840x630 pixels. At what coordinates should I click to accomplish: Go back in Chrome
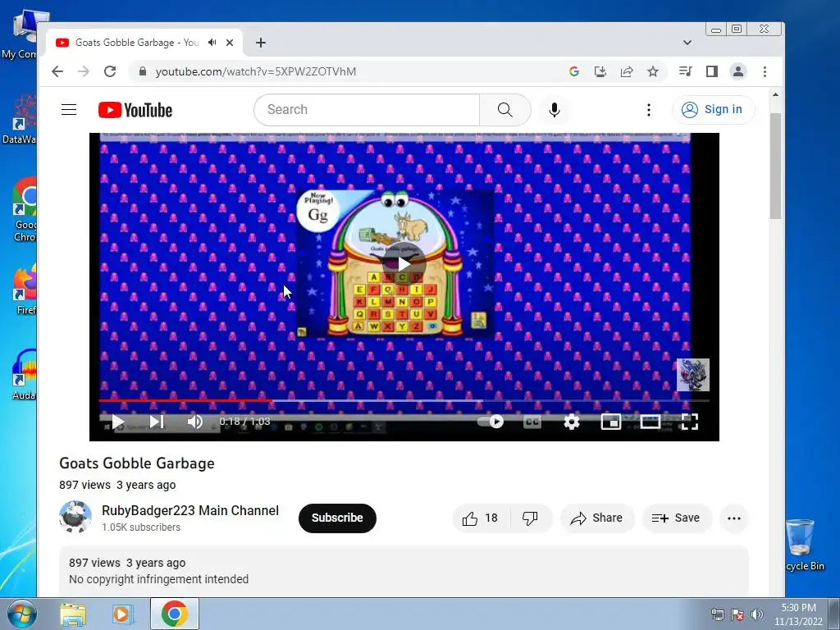coord(57,71)
